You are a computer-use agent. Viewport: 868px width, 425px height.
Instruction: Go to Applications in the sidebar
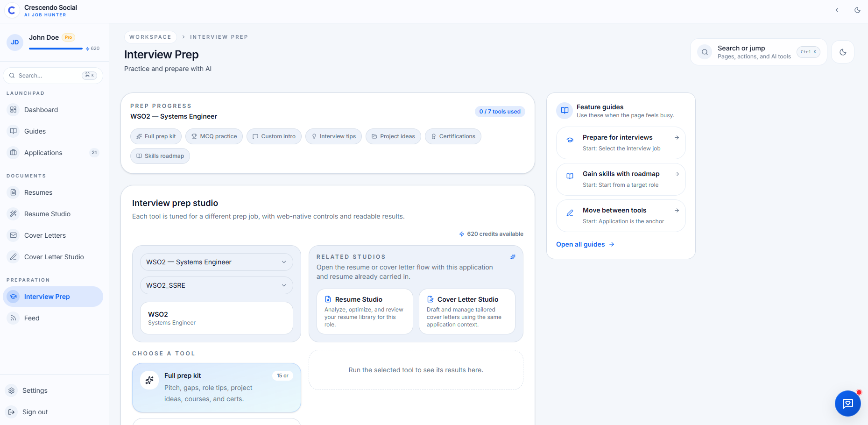click(53, 153)
